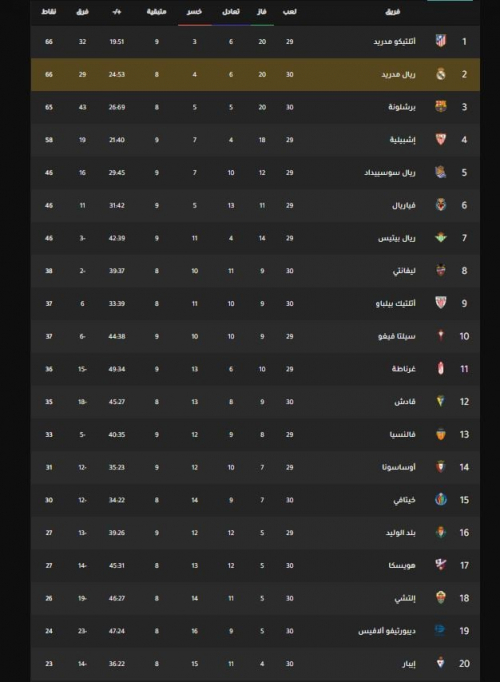Open the ديبورتيفو الافيس team link
The width and height of the screenshot is (500, 682).
(x=387, y=631)
